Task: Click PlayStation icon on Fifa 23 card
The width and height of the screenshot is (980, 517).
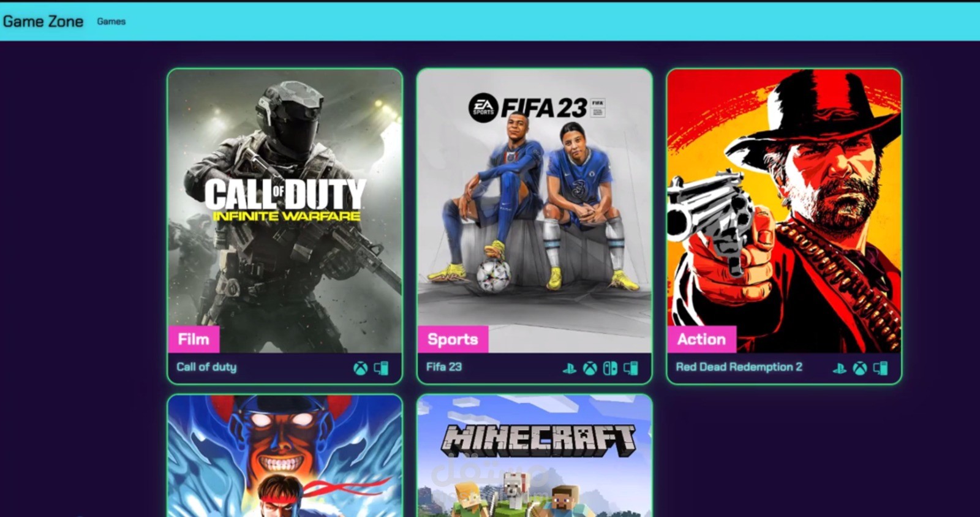Action: coord(569,368)
